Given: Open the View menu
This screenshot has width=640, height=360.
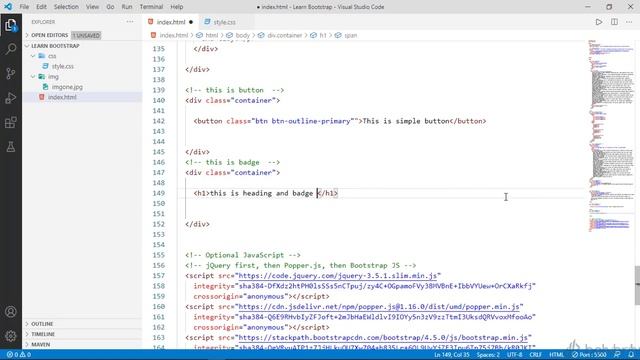Looking at the screenshot, I should click(92, 7).
